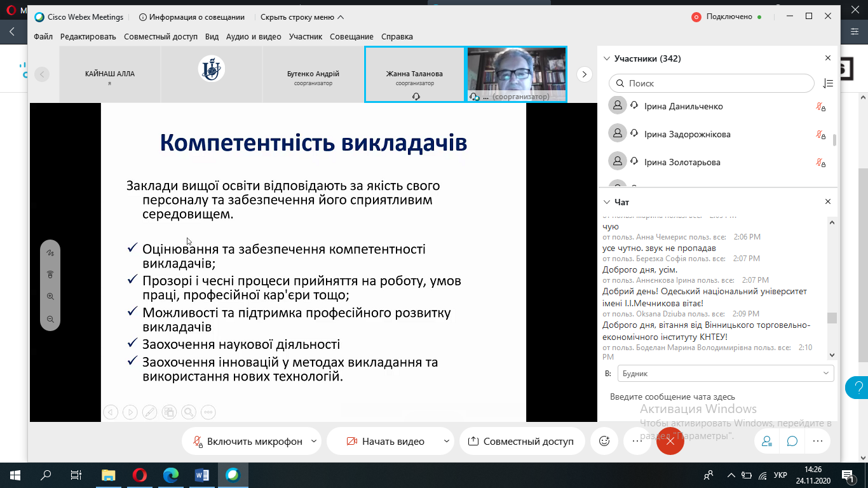Click the remote control mouse icon in floating toolbar
Viewport: 868px width, 488px height.
[50, 274]
